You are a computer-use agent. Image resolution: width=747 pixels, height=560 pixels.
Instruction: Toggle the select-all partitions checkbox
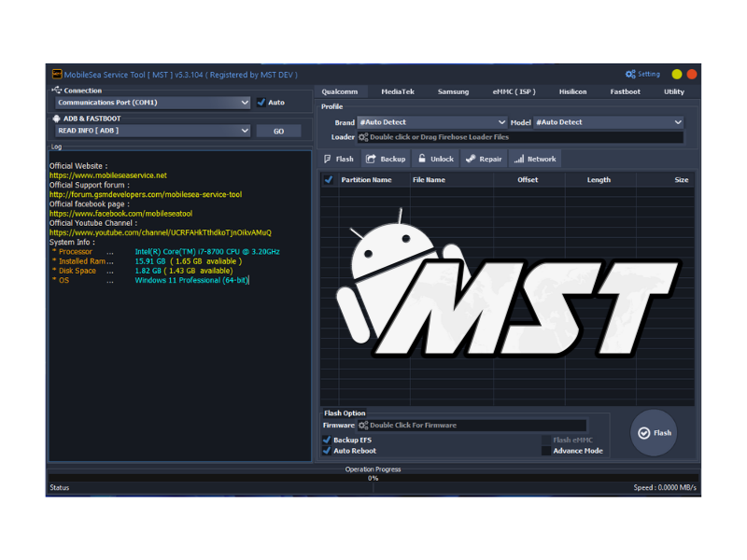tap(329, 180)
